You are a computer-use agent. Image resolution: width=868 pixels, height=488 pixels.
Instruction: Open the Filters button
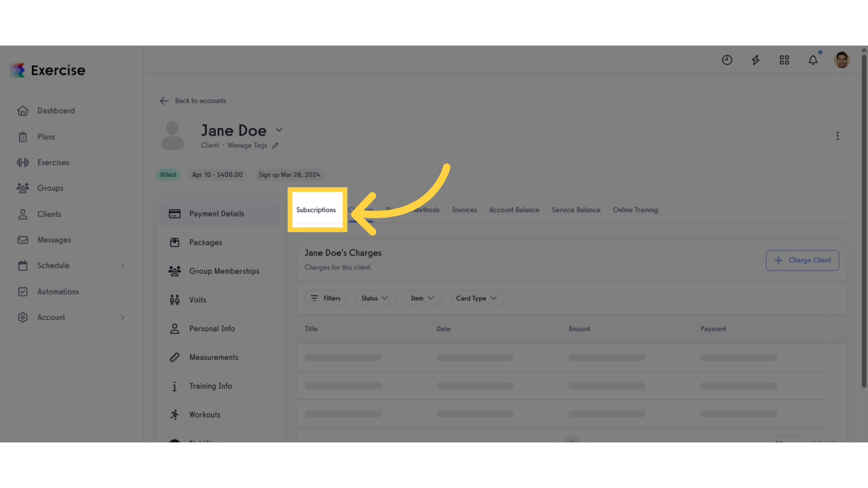point(325,298)
